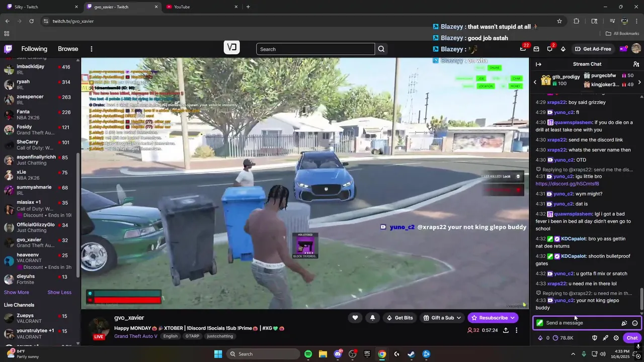Click the heart follow icon
Screen dimensions: 644x362
click(355, 318)
